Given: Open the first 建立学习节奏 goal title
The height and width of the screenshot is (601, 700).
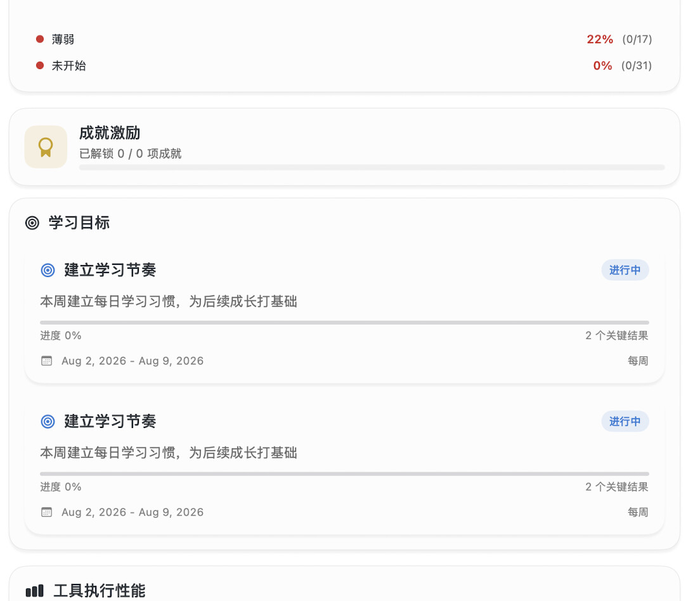Looking at the screenshot, I should 110,270.
